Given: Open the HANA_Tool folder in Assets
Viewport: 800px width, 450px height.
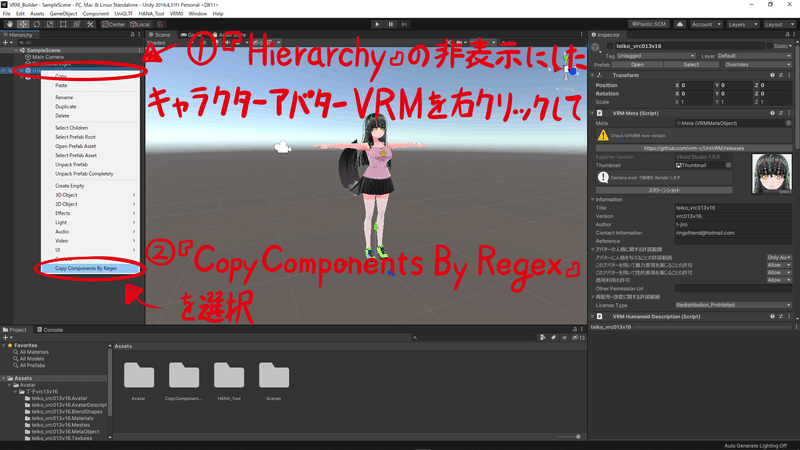Looking at the screenshot, I should [x=229, y=381].
